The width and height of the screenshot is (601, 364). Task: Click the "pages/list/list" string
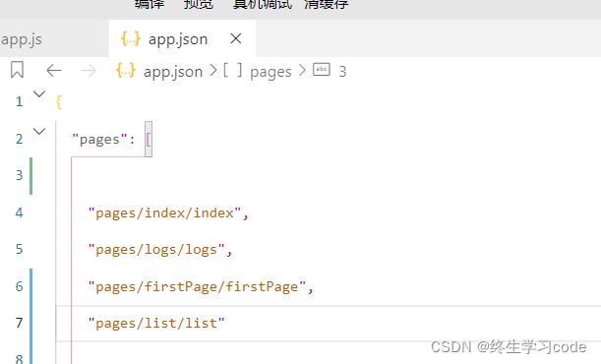click(x=156, y=324)
